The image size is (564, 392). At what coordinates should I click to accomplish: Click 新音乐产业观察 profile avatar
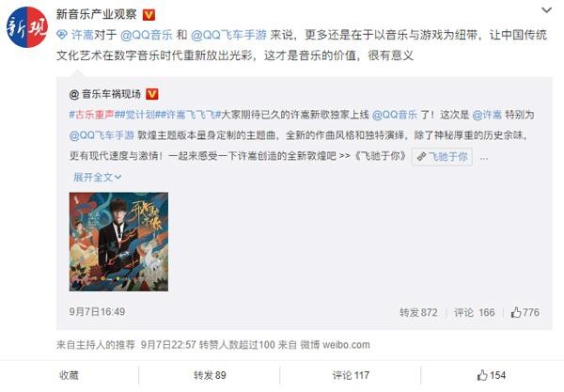(27, 27)
